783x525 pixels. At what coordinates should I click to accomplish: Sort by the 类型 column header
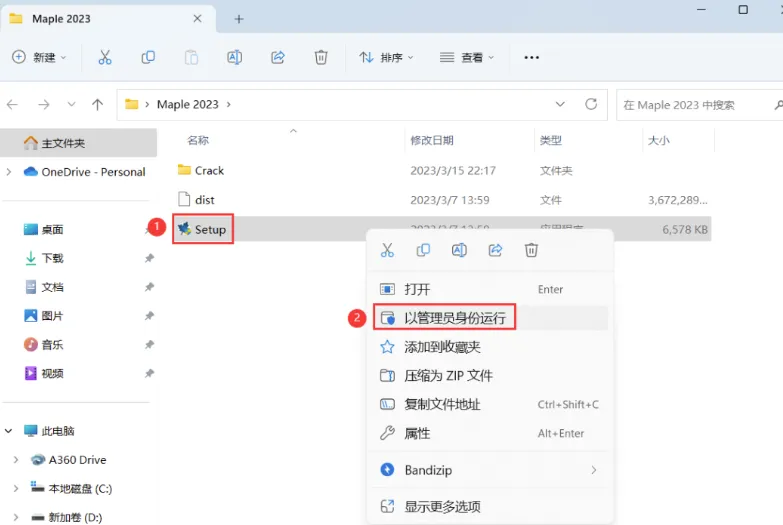coord(551,140)
